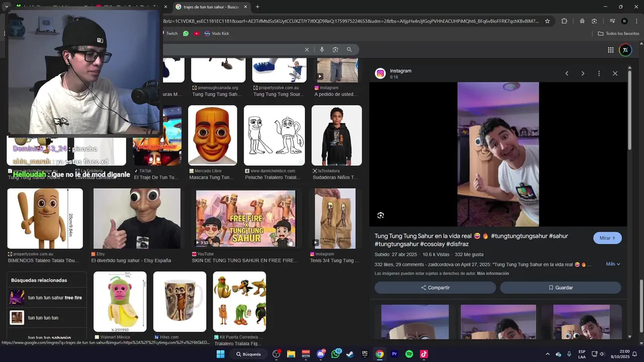Open the Chrome tab search dropdown
The height and width of the screenshot is (362, 644).
point(6,7)
